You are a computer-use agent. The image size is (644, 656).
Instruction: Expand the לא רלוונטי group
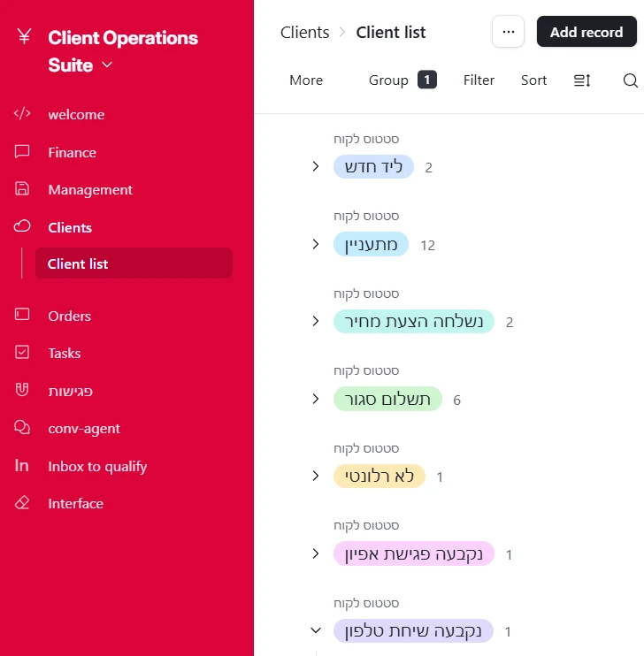(316, 477)
